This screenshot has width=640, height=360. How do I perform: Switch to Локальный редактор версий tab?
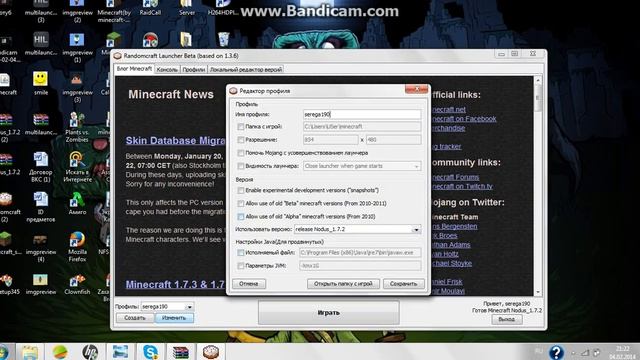click(x=246, y=70)
